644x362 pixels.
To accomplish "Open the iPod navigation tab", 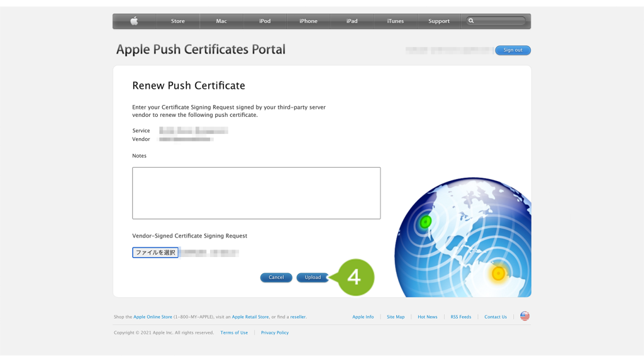I will [265, 21].
